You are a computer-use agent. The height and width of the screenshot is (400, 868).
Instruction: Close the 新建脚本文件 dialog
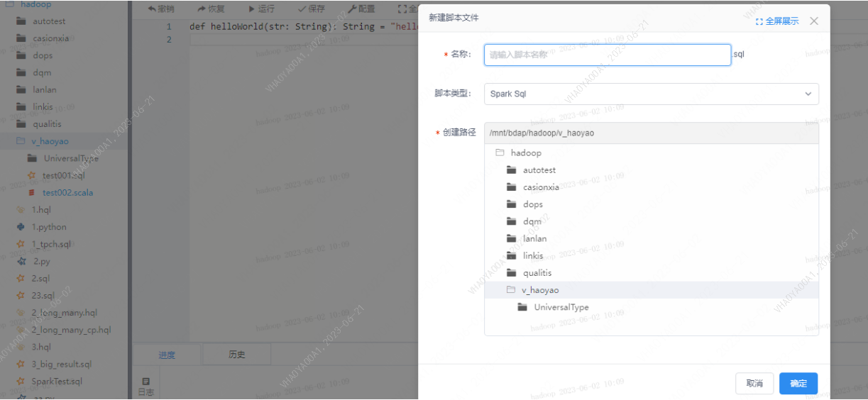click(x=814, y=21)
